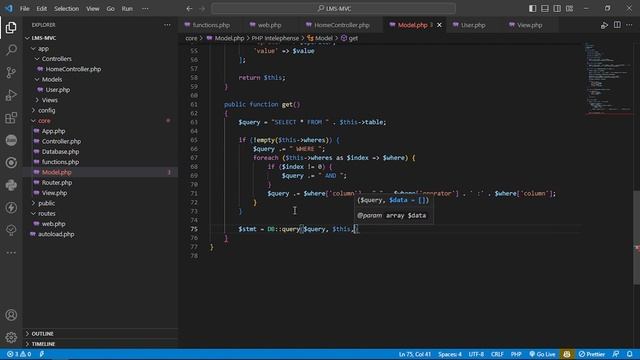Show more menu bar items ellipsis

(145, 9)
